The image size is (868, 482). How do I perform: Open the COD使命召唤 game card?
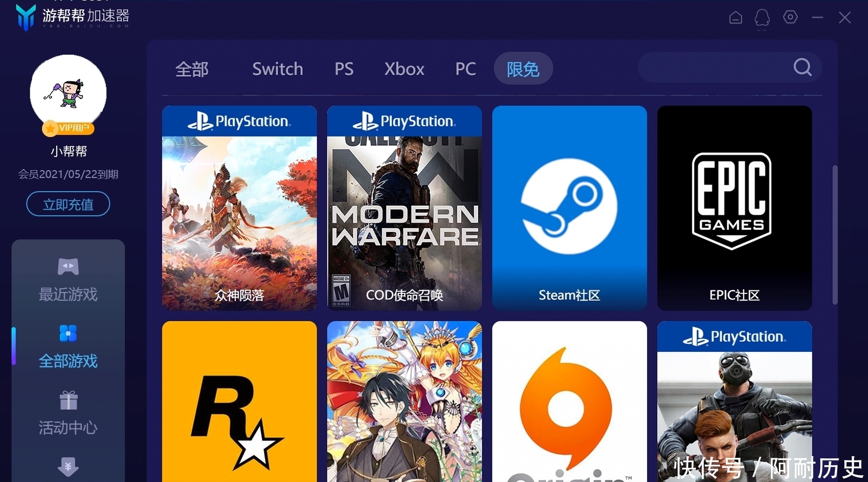404,208
